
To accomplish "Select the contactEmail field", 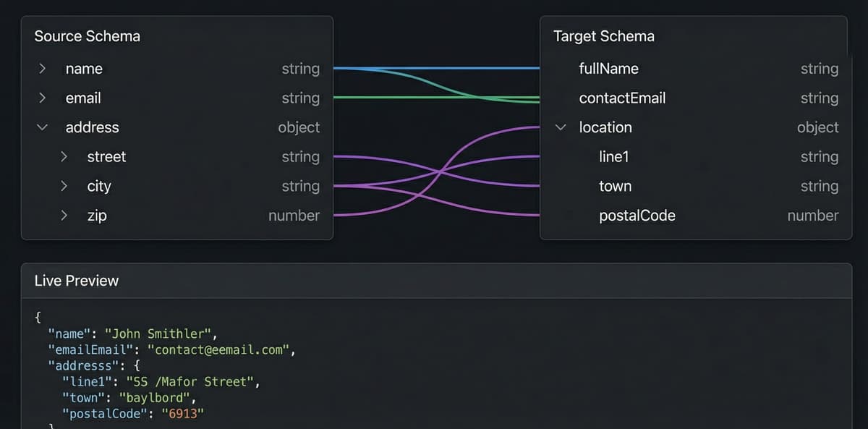I will [622, 98].
